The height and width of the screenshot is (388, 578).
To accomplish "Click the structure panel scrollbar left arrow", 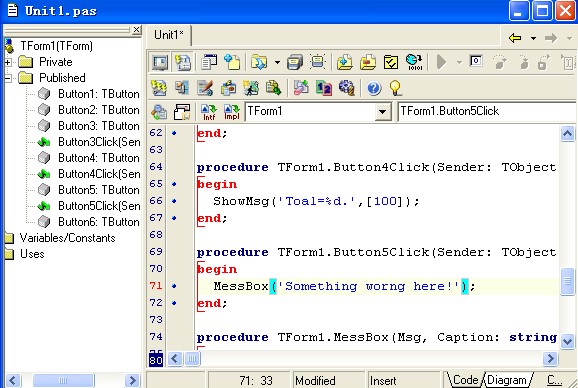I will 13,380.
